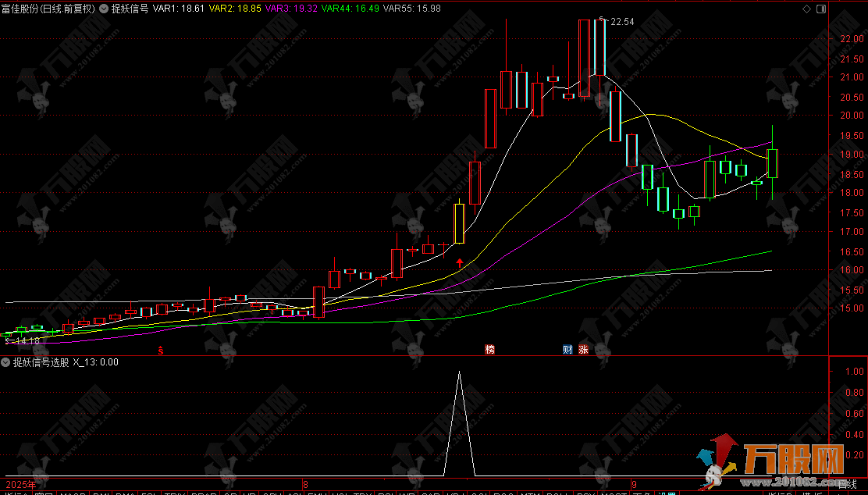Switch to the BRAR indicator tab

click(x=204, y=492)
